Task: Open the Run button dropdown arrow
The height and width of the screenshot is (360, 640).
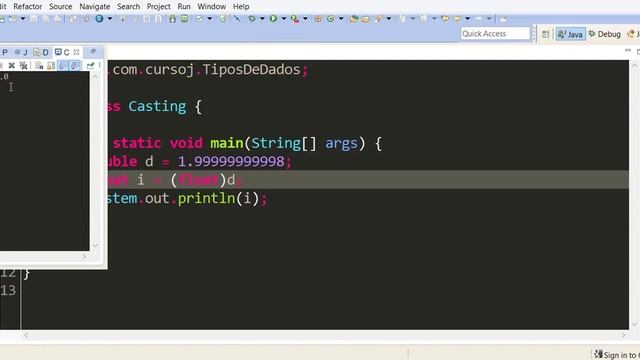Action: pos(284,18)
